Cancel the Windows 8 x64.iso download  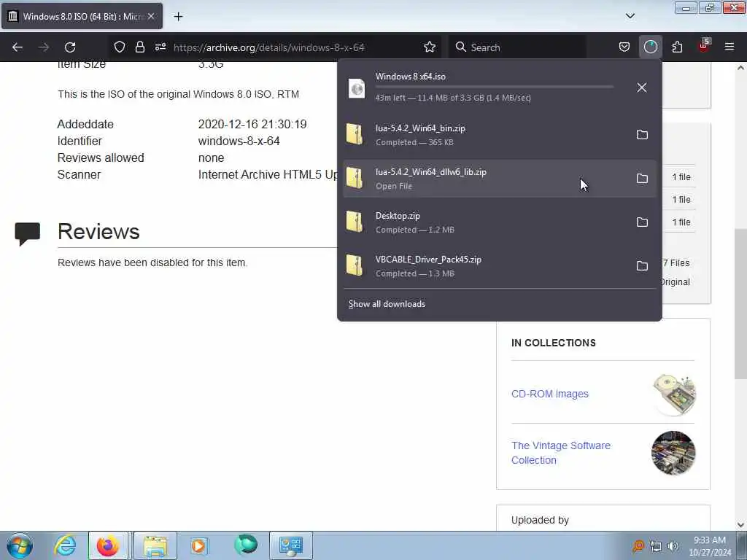point(642,87)
